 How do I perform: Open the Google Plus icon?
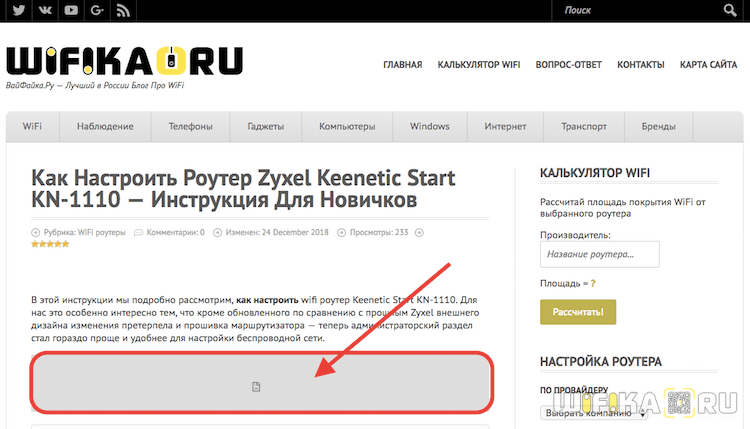[x=97, y=10]
